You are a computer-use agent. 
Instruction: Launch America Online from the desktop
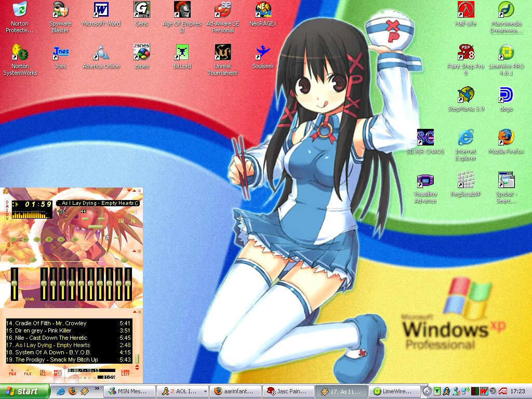pyautogui.click(x=101, y=57)
